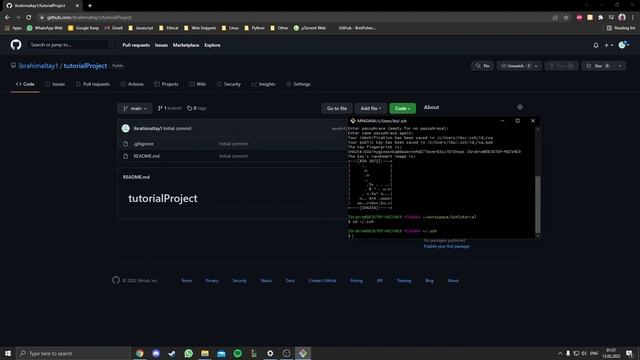Select the Settings repository tab
This screenshot has height=360, width=640.
[298, 84]
